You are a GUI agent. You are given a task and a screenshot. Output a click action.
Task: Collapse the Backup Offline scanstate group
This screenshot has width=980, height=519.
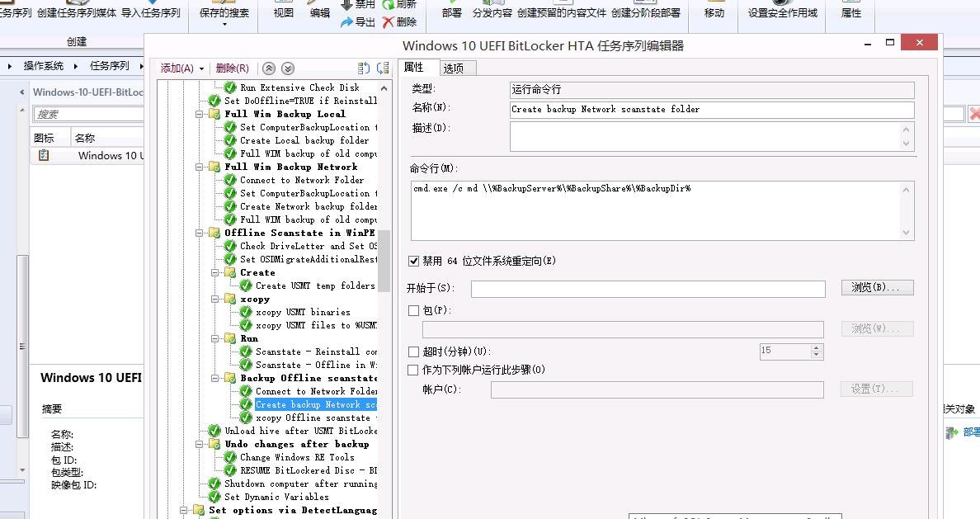click(215, 378)
